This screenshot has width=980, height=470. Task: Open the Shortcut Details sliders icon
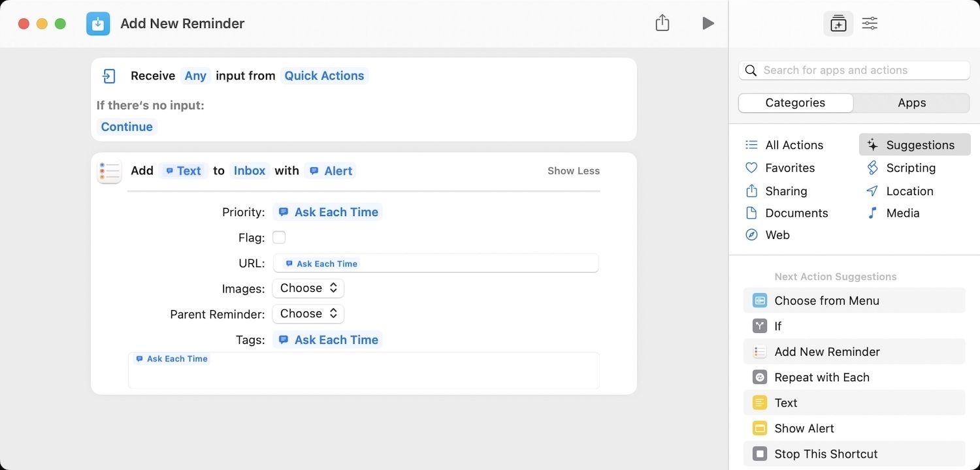(870, 23)
